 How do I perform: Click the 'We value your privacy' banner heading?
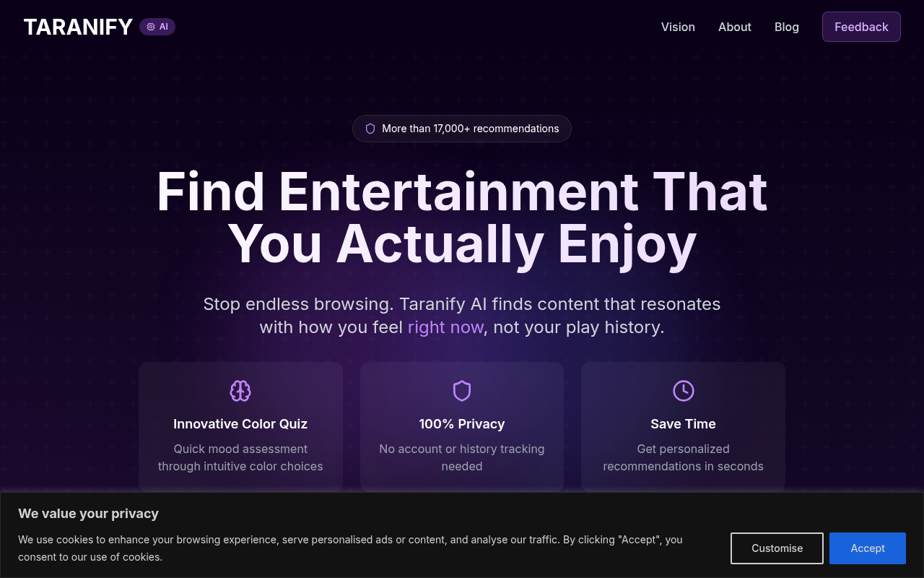[88, 514]
